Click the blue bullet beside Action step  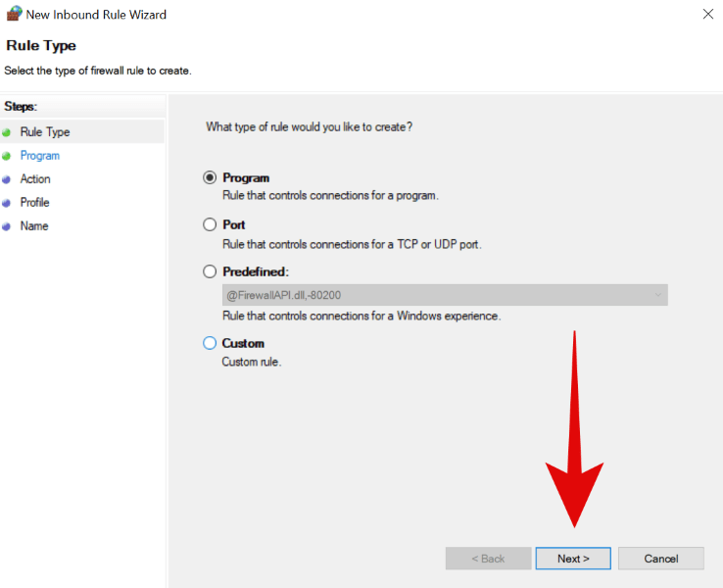6,179
